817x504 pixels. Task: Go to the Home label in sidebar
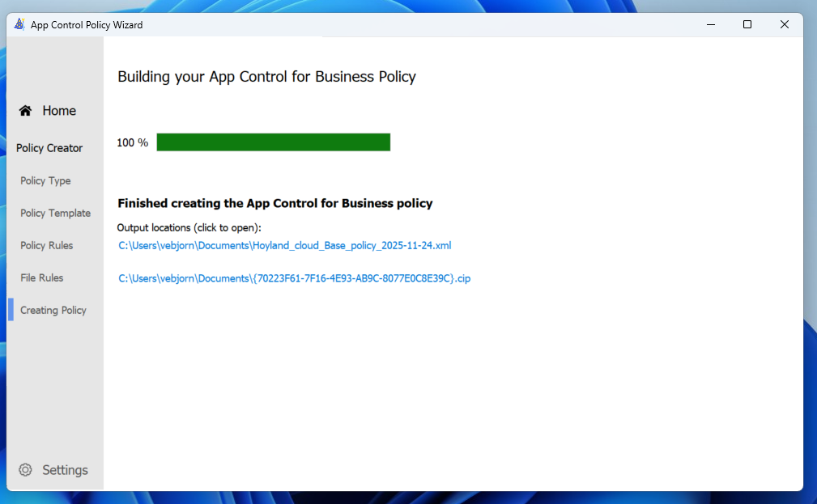coord(59,111)
